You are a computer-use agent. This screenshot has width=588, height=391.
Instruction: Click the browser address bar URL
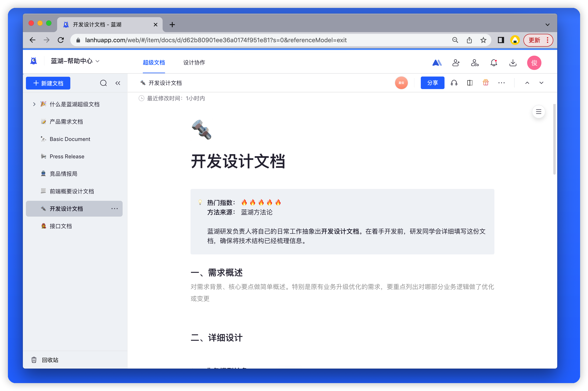click(216, 40)
